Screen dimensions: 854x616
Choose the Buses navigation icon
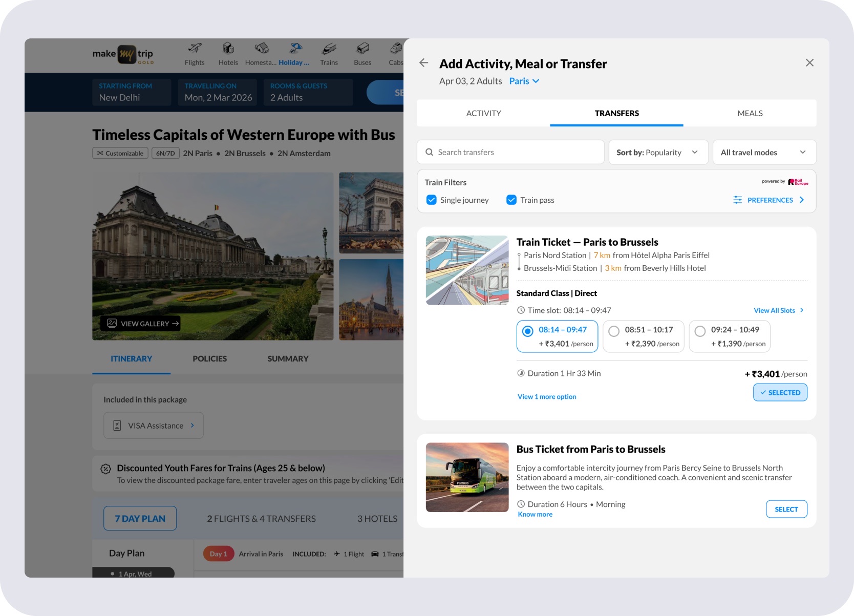(x=362, y=48)
